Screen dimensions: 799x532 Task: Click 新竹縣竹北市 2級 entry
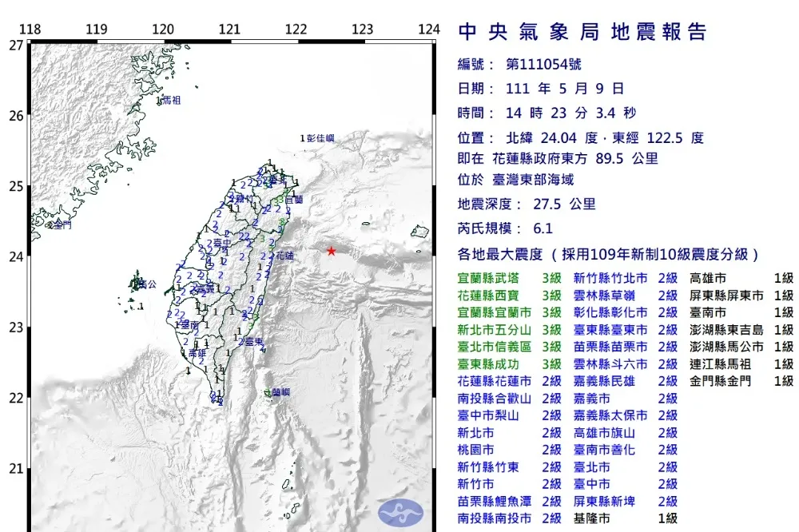(626, 278)
